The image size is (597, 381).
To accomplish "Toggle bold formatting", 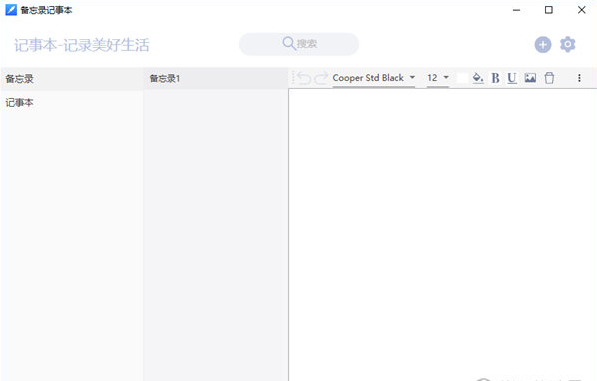I will [x=495, y=78].
